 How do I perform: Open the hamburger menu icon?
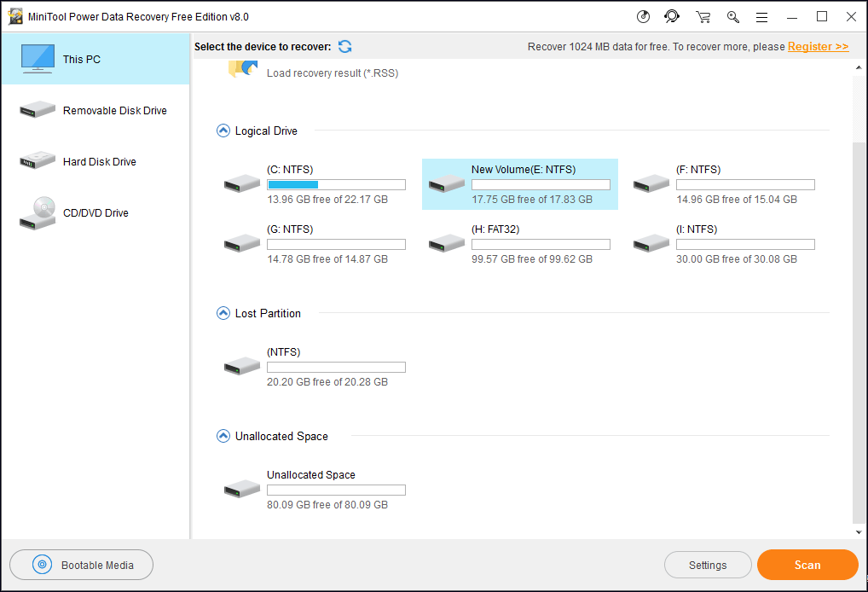pos(761,18)
